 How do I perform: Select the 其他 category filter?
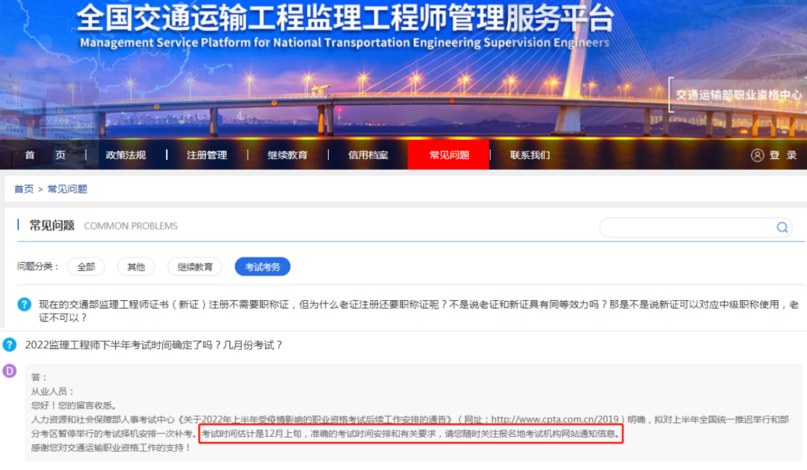click(136, 267)
